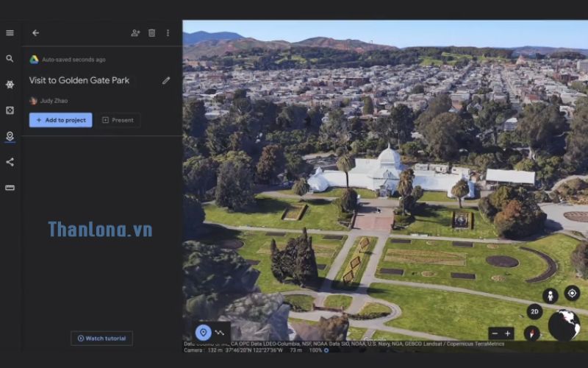Edit project title with pencil icon

click(166, 80)
